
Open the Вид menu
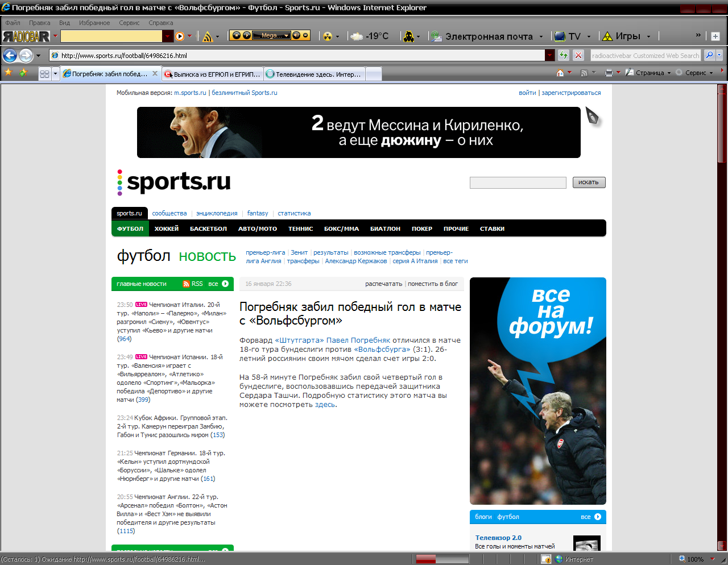coord(64,23)
